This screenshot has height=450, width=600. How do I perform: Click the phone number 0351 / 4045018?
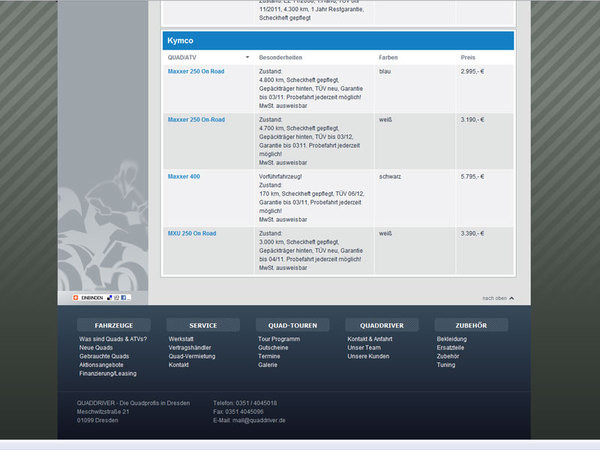pyautogui.click(x=256, y=403)
